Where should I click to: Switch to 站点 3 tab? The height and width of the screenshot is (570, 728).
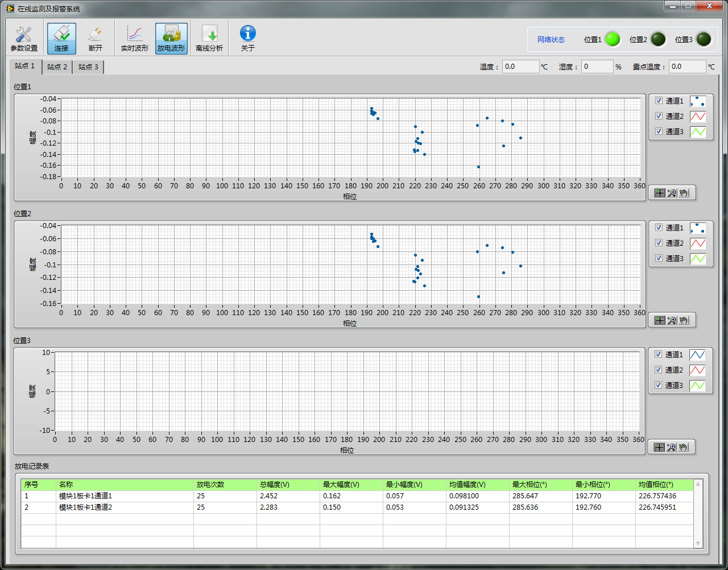click(88, 67)
